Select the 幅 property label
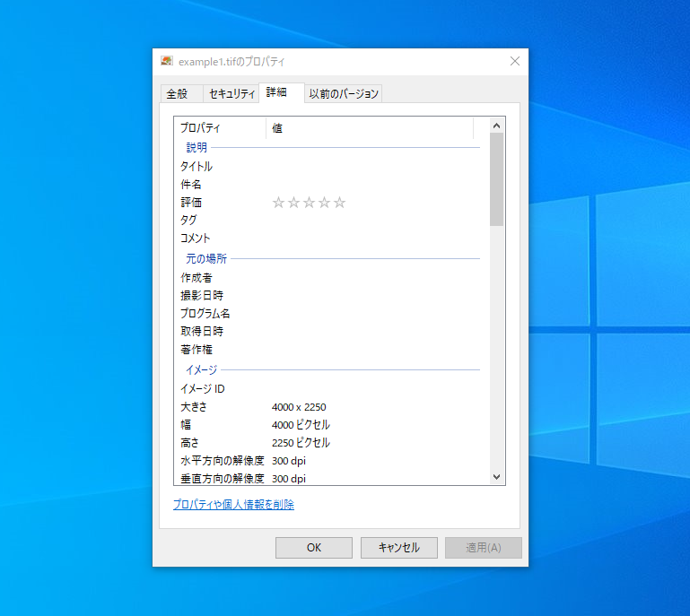 [186, 425]
